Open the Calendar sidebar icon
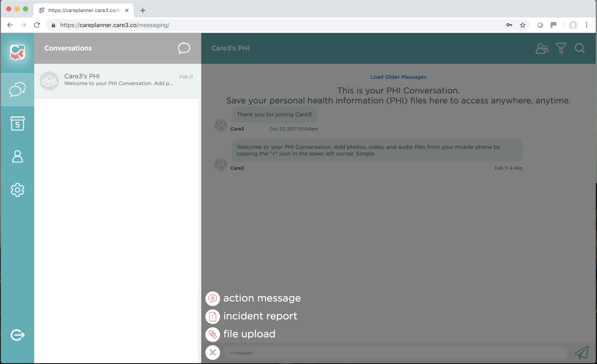The image size is (597, 364). click(x=17, y=123)
